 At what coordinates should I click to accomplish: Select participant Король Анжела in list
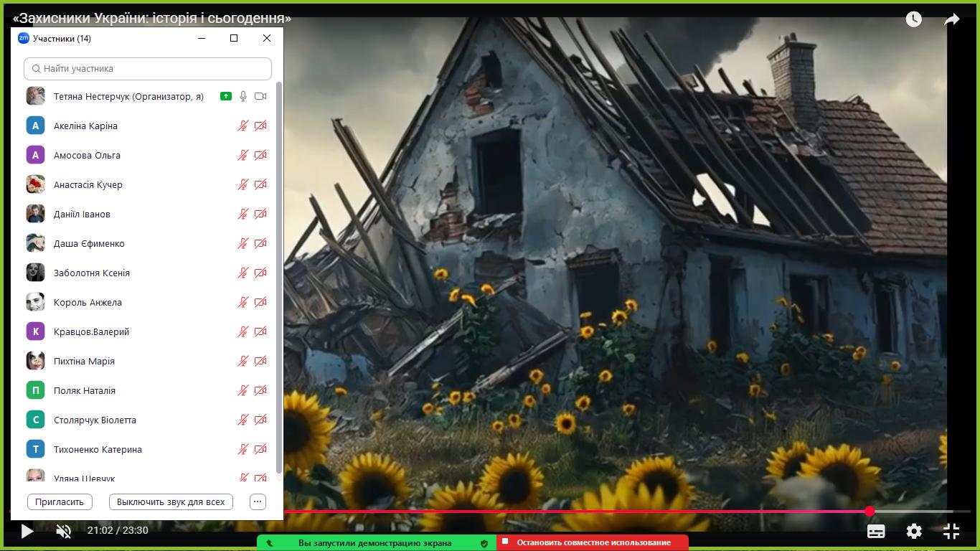(88, 302)
